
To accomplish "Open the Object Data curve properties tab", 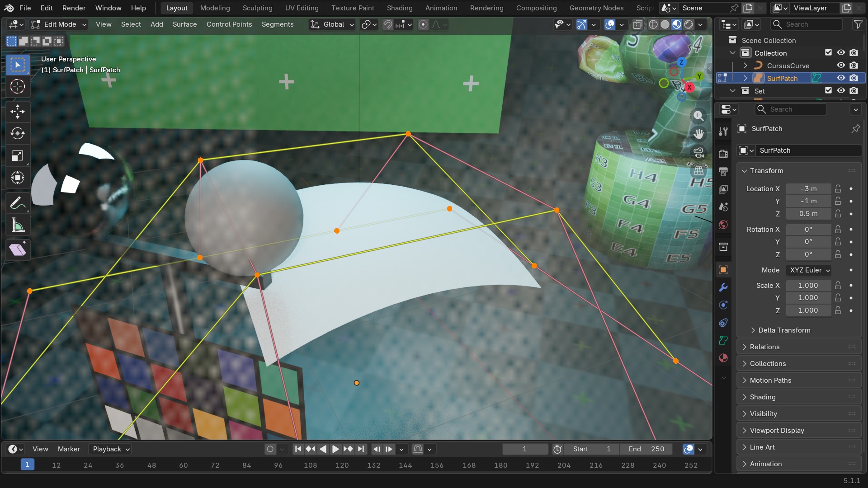I will pos(723,340).
